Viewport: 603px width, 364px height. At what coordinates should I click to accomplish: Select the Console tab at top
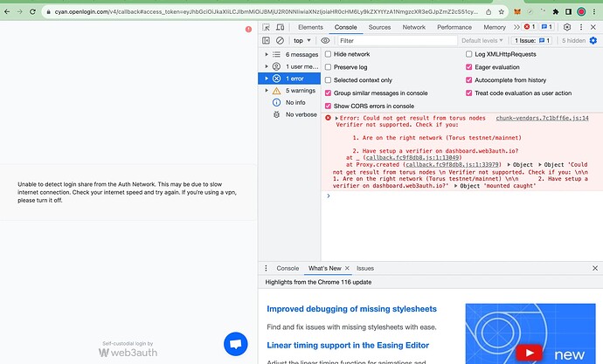[345, 27]
